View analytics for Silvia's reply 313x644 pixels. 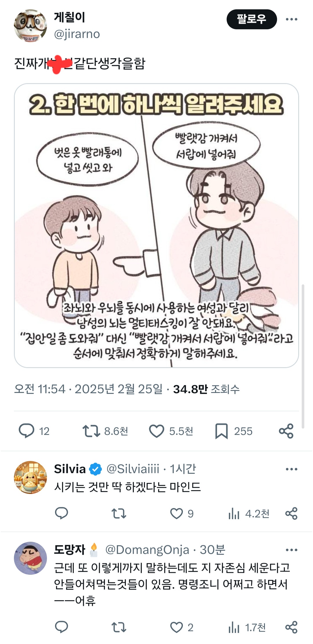(x=234, y=514)
